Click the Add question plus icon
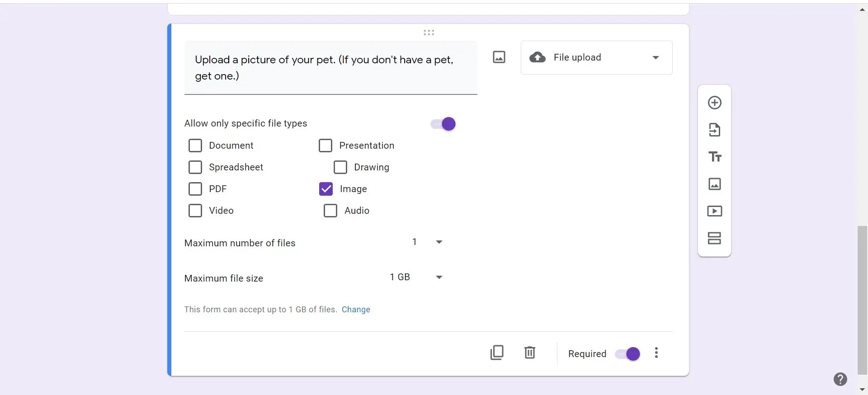868x395 pixels. [x=714, y=103]
